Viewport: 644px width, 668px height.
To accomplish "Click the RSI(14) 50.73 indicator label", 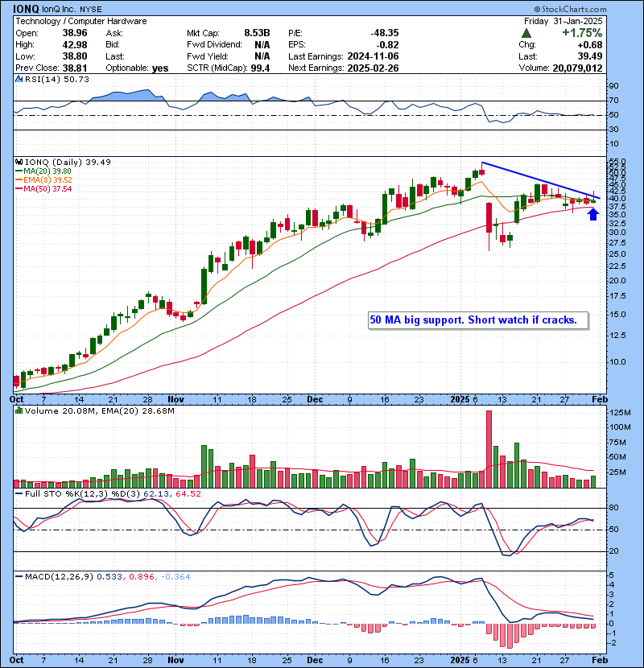I will pos(57,79).
